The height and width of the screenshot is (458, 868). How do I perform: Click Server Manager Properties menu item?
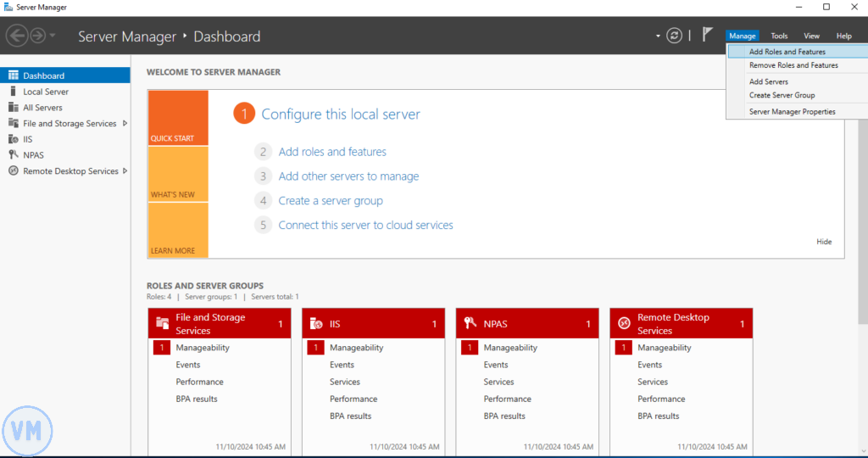(x=792, y=112)
